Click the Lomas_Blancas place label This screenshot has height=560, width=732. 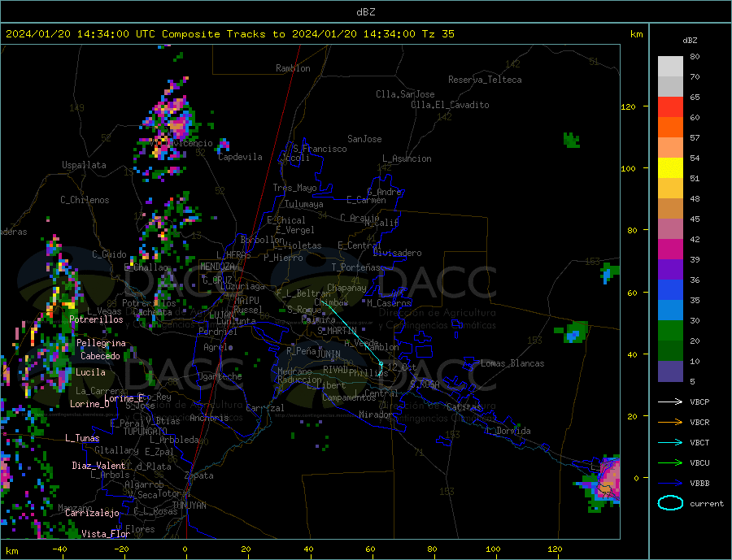coord(512,363)
